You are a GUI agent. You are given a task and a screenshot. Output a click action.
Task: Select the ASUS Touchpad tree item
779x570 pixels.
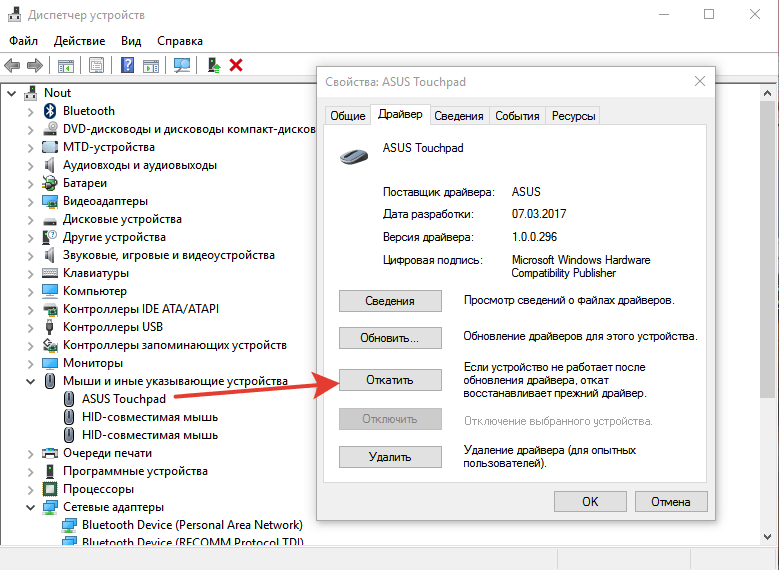click(124, 399)
